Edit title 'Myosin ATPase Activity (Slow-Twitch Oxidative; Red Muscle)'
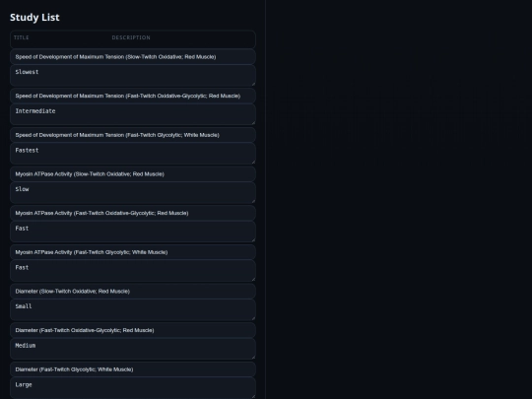Image resolution: width=532 pixels, height=399 pixels. [133, 173]
